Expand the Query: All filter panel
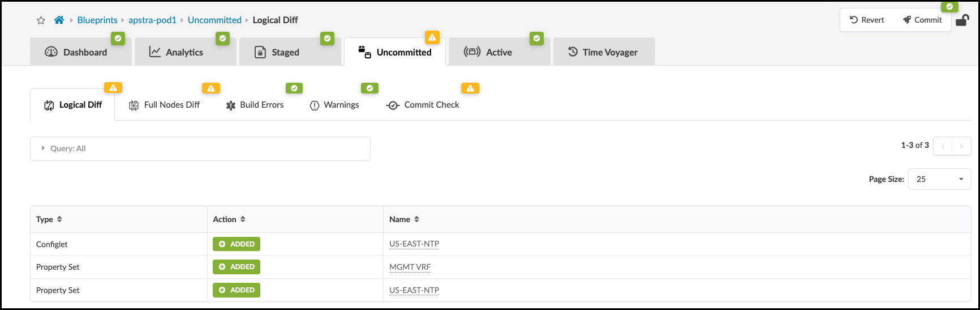 [43, 148]
